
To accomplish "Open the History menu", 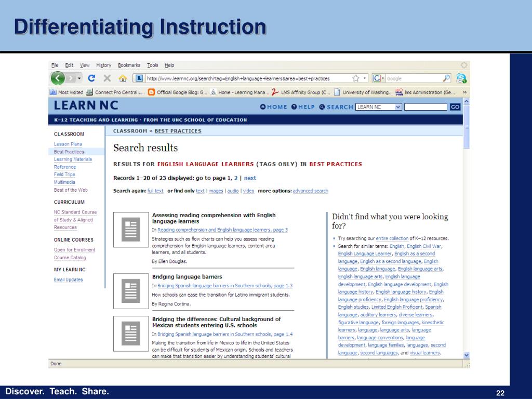I will click(x=103, y=65).
